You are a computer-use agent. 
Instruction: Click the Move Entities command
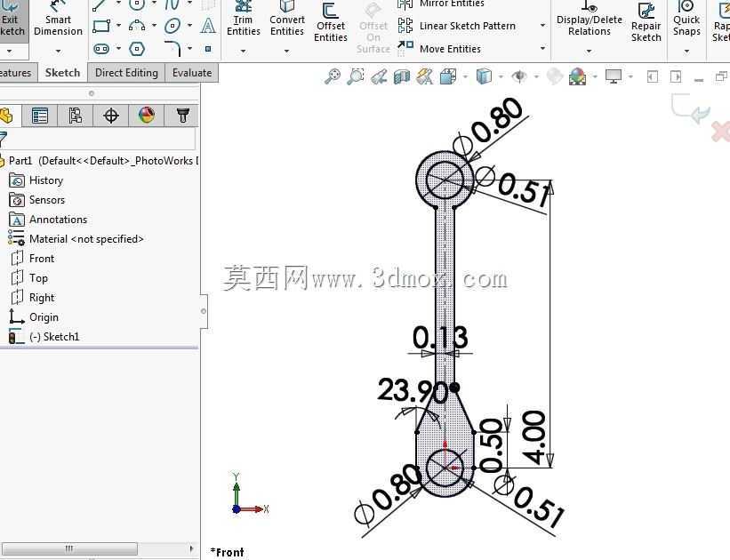pos(439,48)
